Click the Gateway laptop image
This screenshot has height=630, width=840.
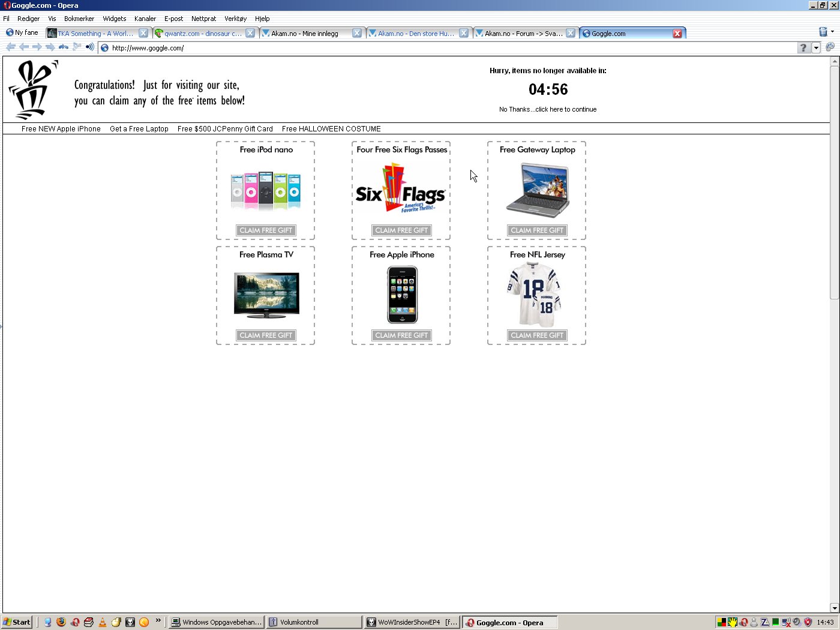538,191
